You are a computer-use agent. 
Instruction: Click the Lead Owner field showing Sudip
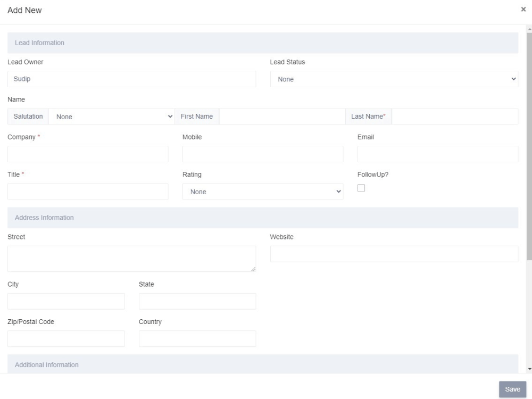point(131,78)
